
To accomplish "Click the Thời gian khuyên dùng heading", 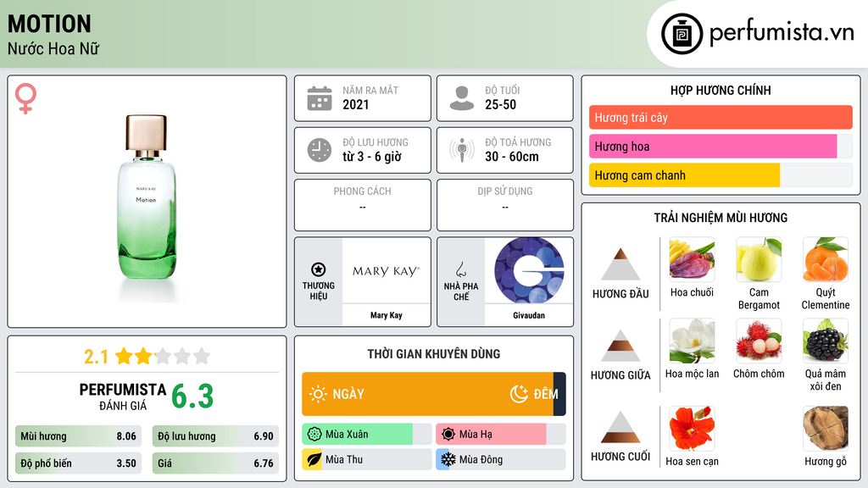I will [434, 353].
